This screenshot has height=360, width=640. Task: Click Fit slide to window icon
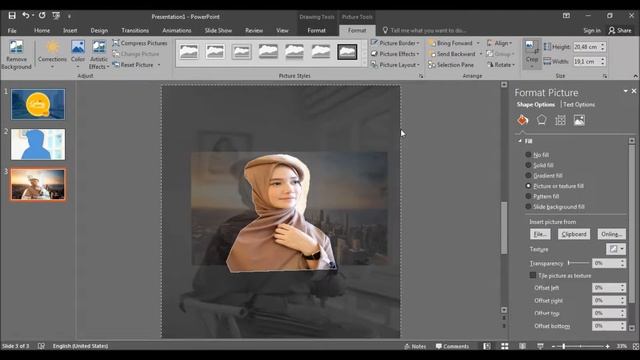[636, 346]
